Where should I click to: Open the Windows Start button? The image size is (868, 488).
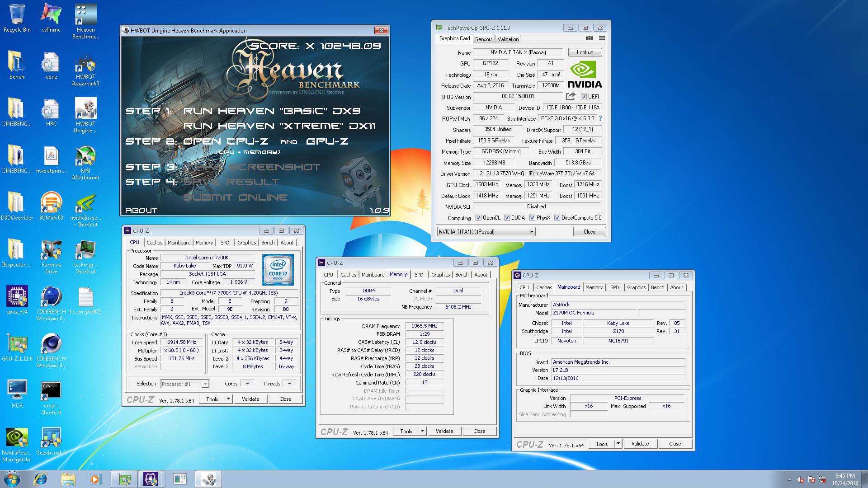12,479
